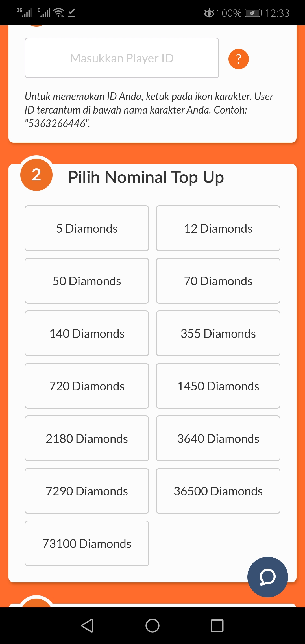Choose 2180 Diamonds top up
The width and height of the screenshot is (305, 644).
87,438
